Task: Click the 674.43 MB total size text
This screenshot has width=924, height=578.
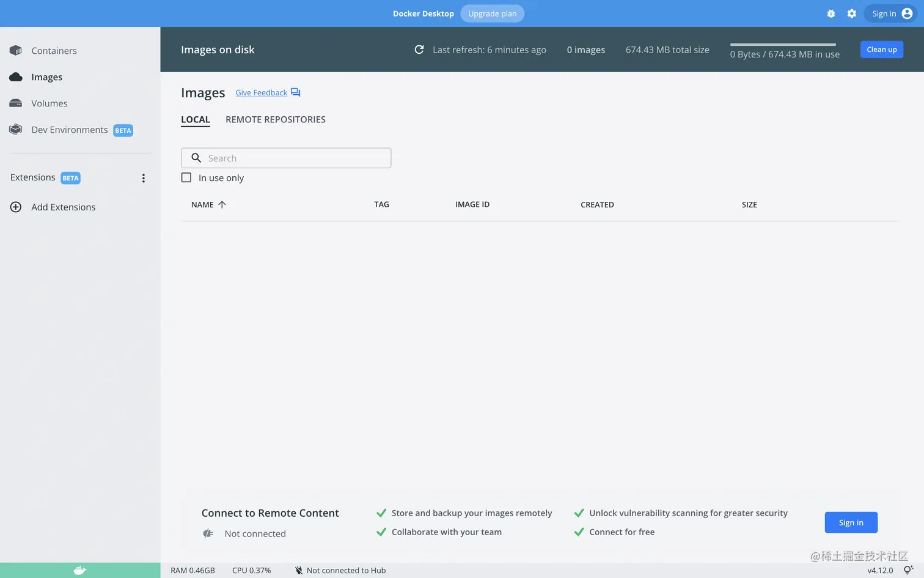Action: point(667,50)
